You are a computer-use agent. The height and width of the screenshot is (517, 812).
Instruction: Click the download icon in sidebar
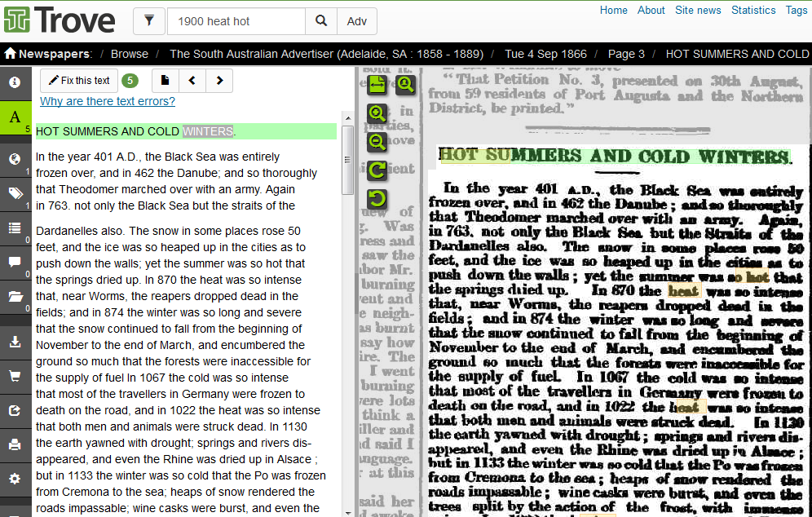(15, 342)
